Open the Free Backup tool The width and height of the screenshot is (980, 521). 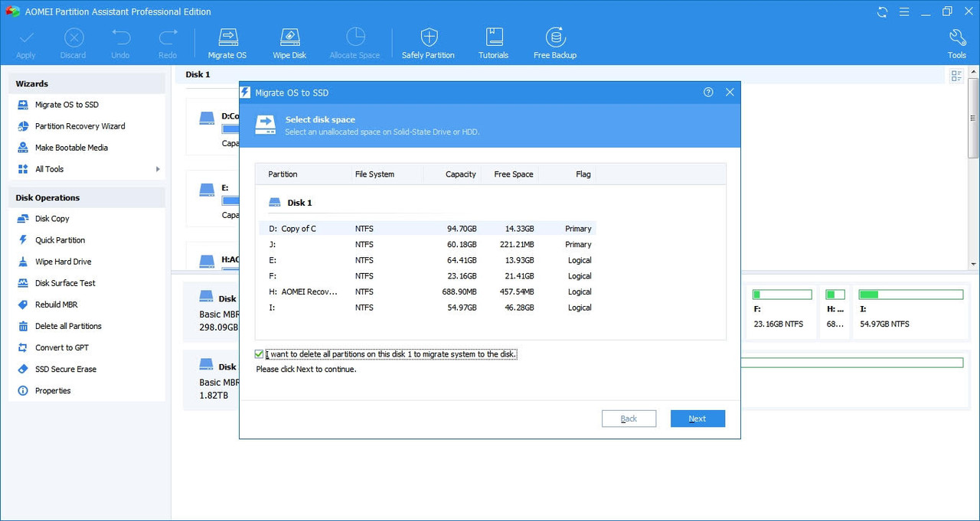[555, 44]
